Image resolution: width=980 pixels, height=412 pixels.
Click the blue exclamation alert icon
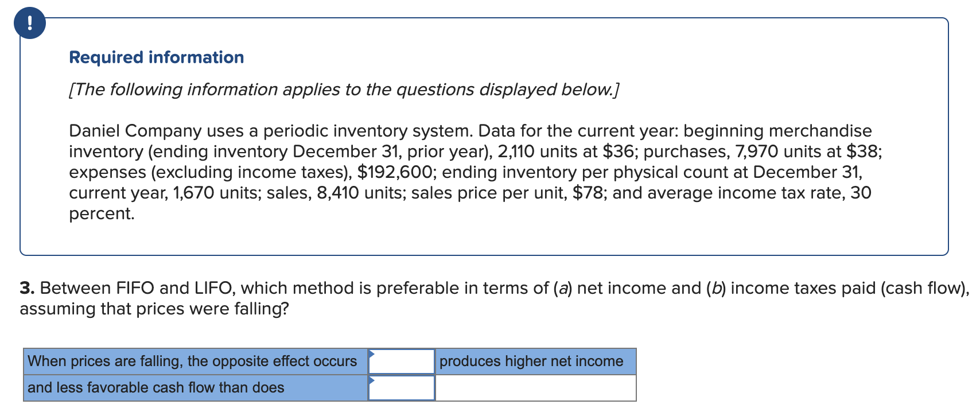(x=30, y=23)
